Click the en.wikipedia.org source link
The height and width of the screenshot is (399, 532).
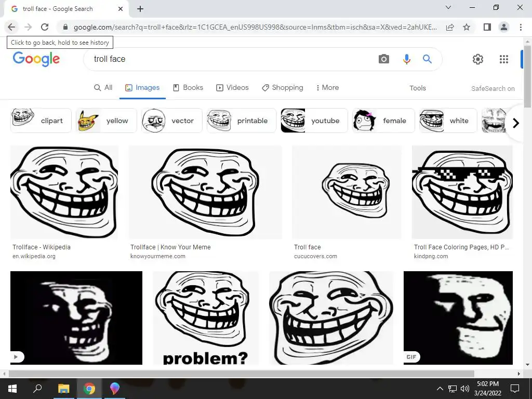click(x=34, y=256)
